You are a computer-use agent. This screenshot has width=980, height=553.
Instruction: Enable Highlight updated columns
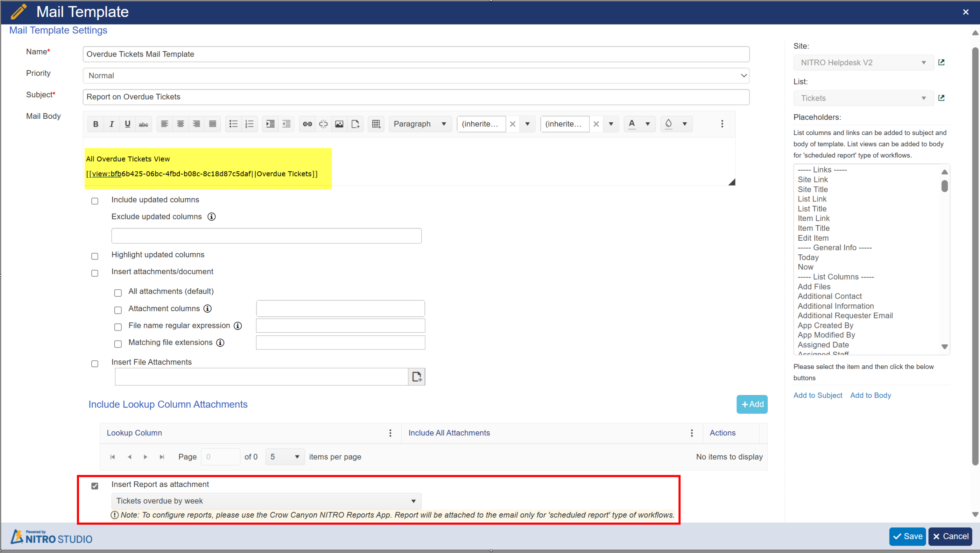pos(95,256)
